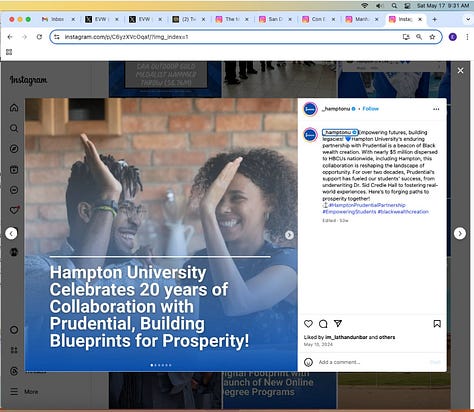Open _hamptonu username in post header
This screenshot has height=412, width=474.
[x=336, y=109]
